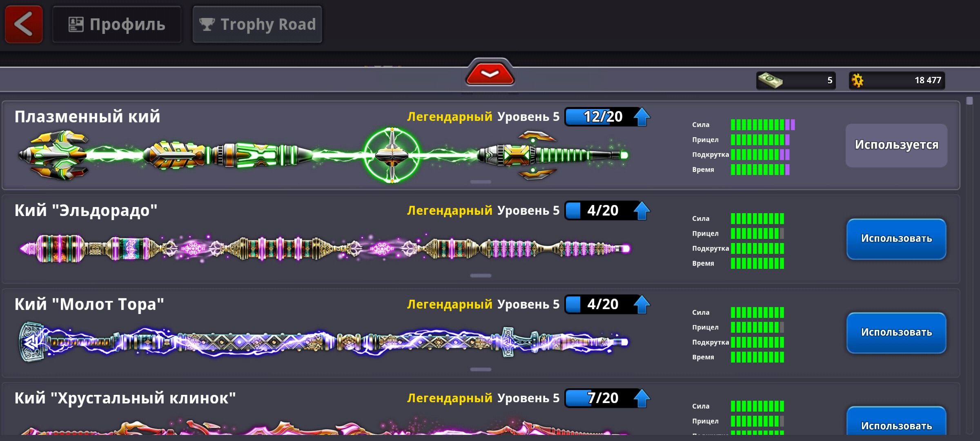Screen dimensions: 980x441
Task: Click upgrade arrow for Кий "Молот Тора"
Action: pos(642,305)
